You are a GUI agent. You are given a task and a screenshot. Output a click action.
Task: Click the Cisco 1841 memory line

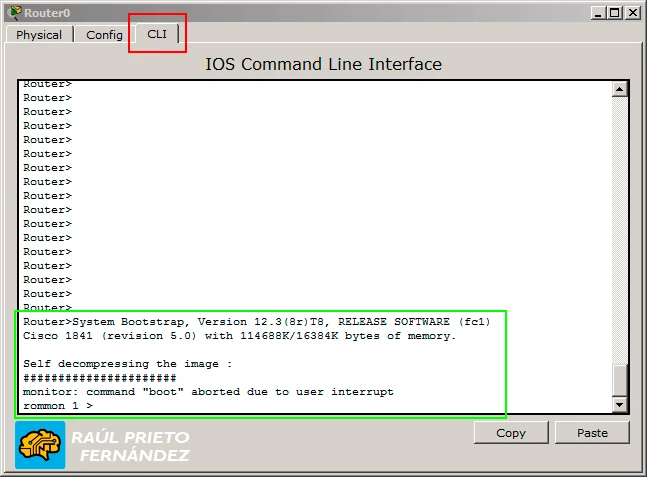pos(239,336)
